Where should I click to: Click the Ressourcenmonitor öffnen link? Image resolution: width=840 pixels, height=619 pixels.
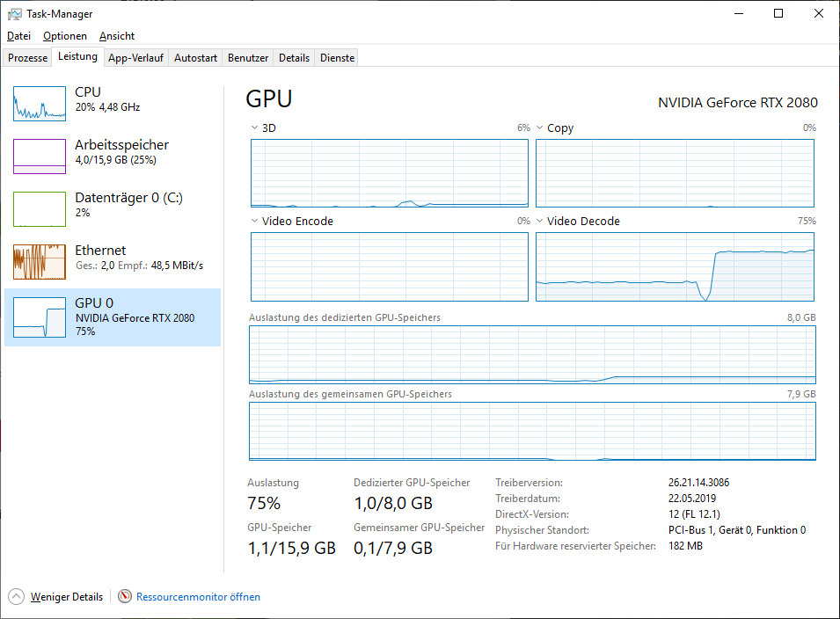coord(198,597)
